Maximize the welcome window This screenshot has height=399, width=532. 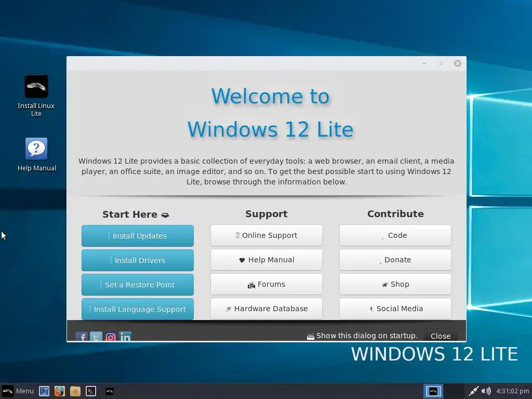click(x=441, y=63)
